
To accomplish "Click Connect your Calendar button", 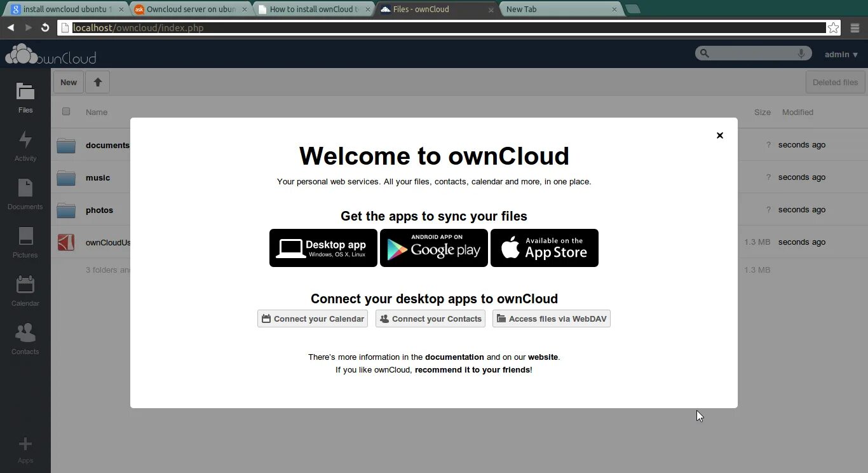I will [x=313, y=319].
